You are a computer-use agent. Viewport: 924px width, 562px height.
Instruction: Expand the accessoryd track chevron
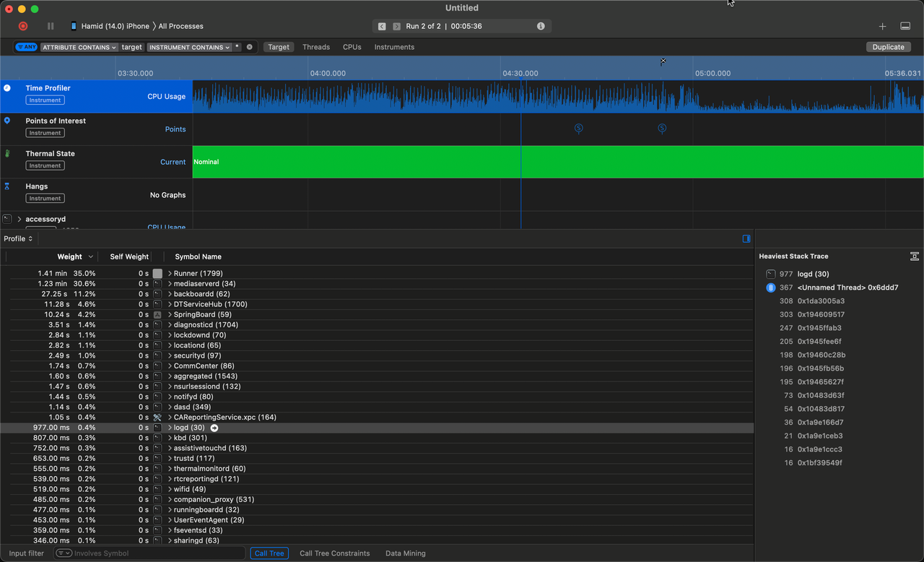(19, 219)
